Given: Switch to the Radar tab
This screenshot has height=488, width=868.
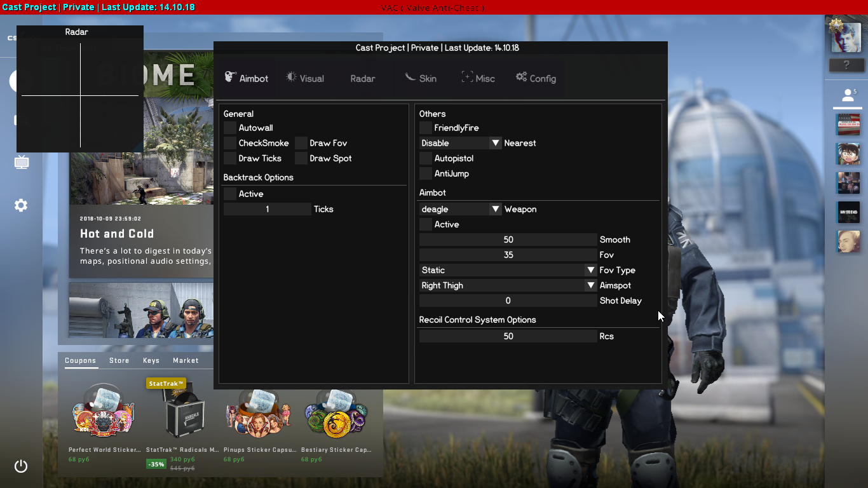Looking at the screenshot, I should click(363, 78).
